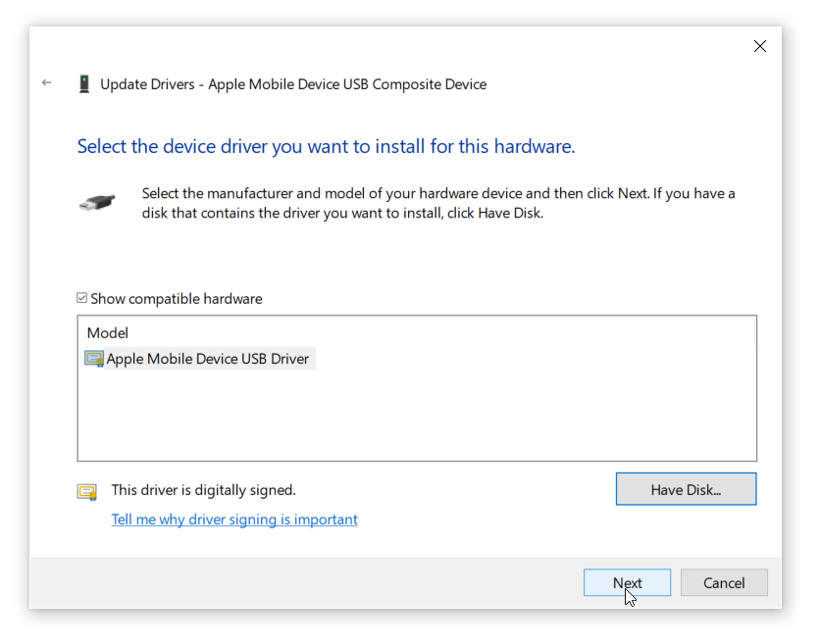Cancel the driver update wizard
The width and height of the screenshot is (820, 644).
click(x=724, y=582)
